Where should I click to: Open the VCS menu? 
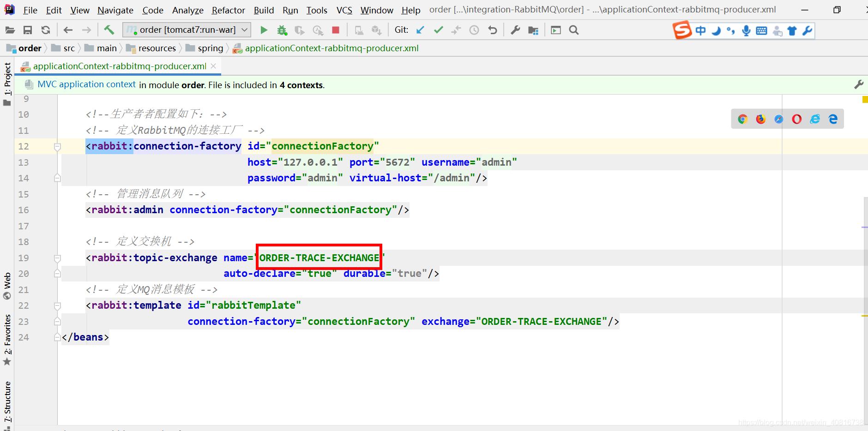point(344,10)
